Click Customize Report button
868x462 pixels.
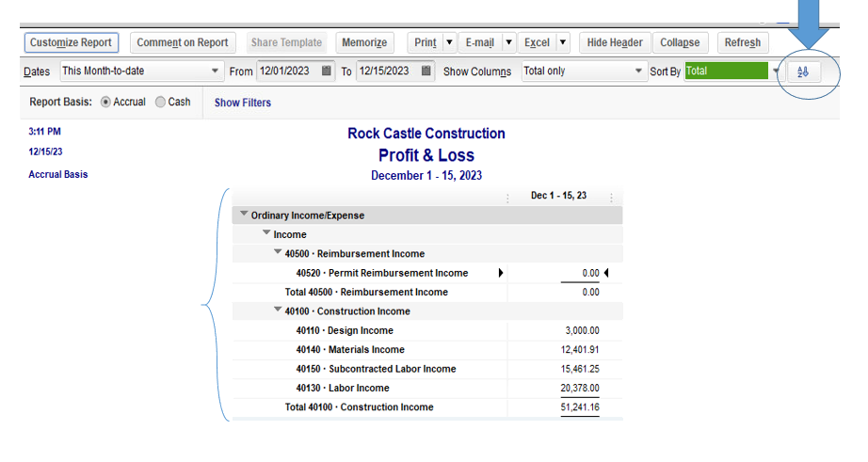(x=71, y=42)
